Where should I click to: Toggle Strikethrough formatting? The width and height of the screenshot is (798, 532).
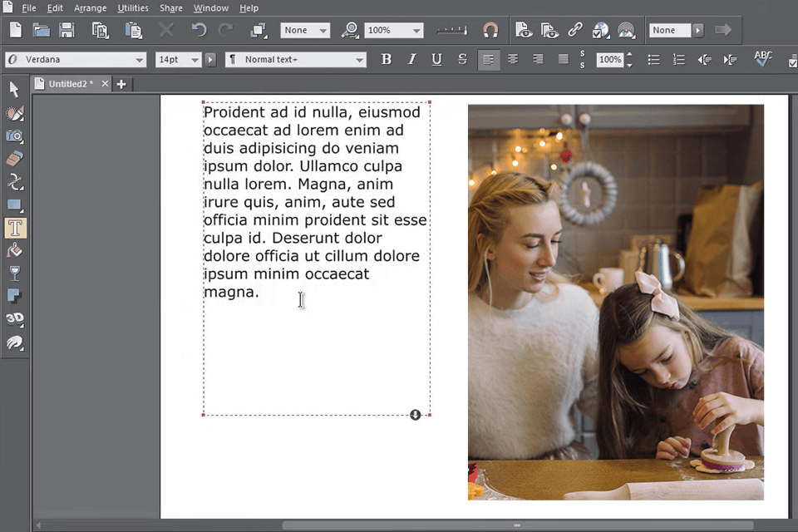[x=462, y=60]
